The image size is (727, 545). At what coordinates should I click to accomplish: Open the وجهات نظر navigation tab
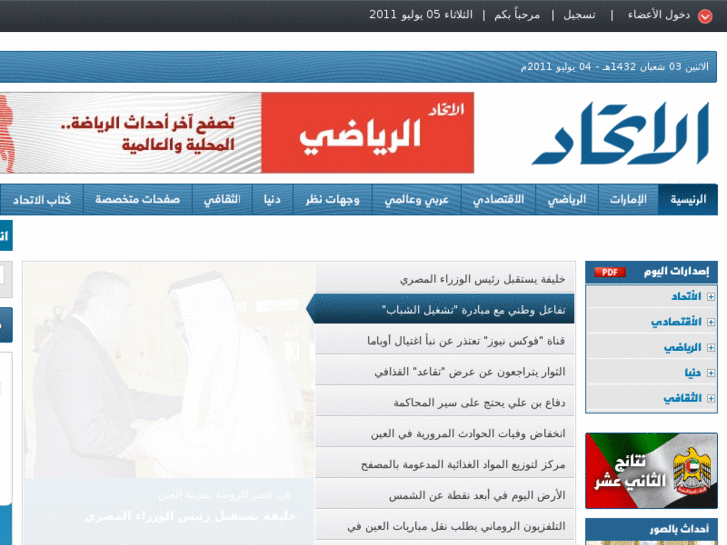pyautogui.click(x=332, y=199)
